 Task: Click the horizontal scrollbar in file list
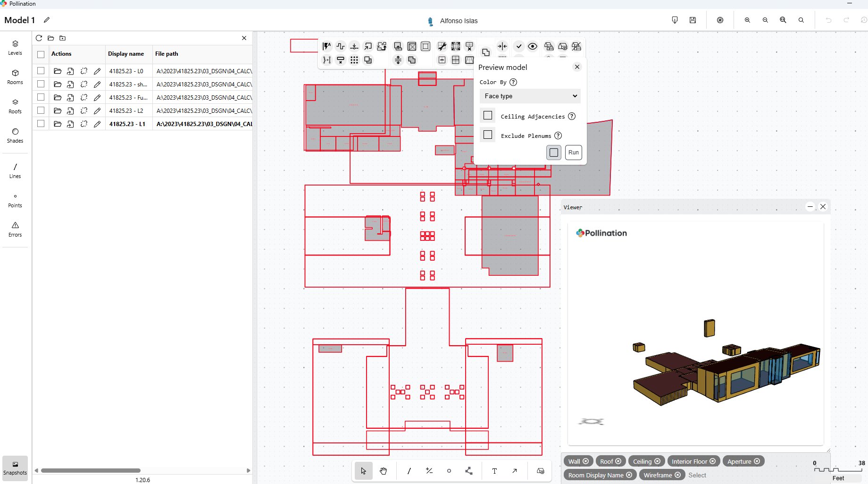(x=91, y=470)
